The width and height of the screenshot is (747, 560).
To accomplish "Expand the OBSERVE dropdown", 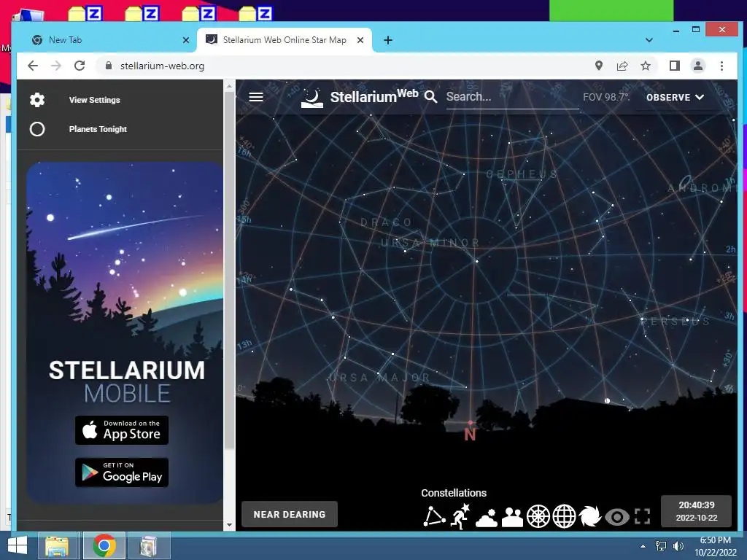I will tap(675, 97).
